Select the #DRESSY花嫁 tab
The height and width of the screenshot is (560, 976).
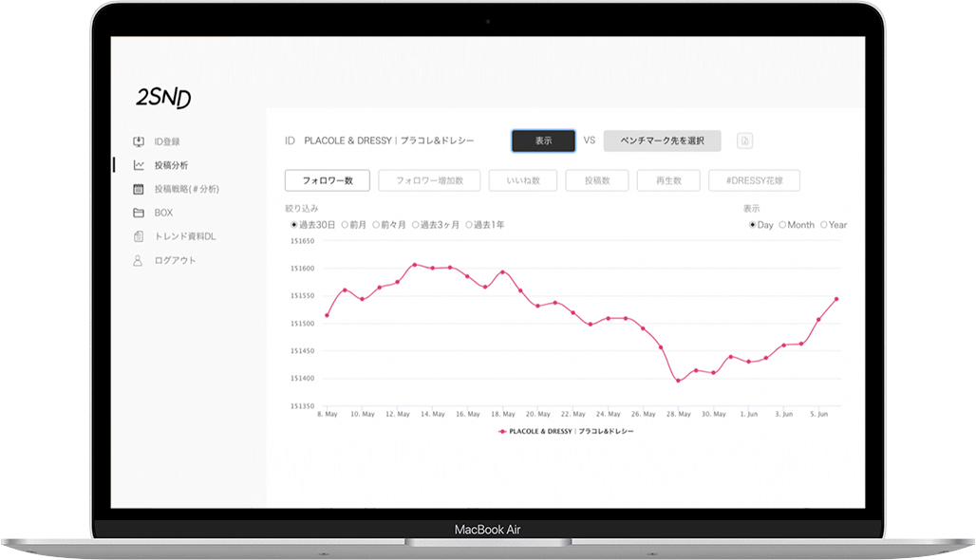tap(754, 180)
